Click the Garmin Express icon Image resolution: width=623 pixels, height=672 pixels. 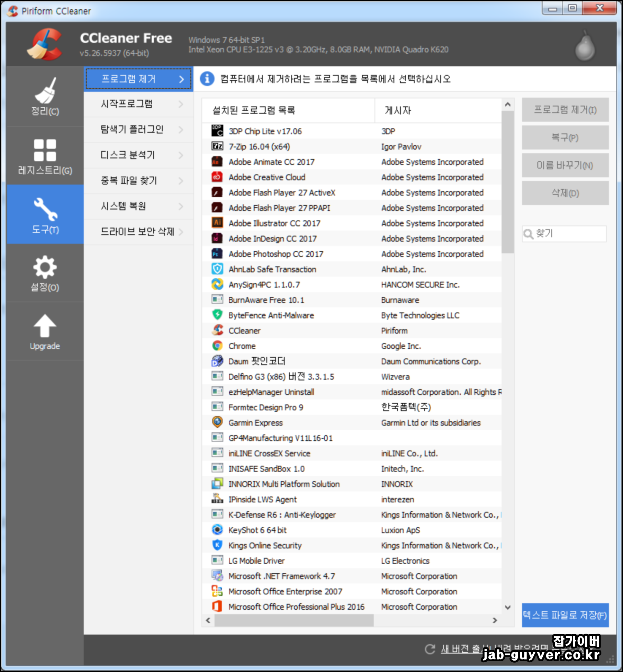(217, 422)
